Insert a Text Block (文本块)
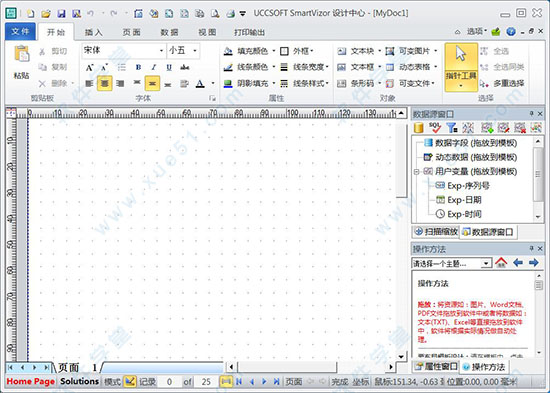Image resolution: width=550 pixels, height=393 pixels. (x=359, y=51)
